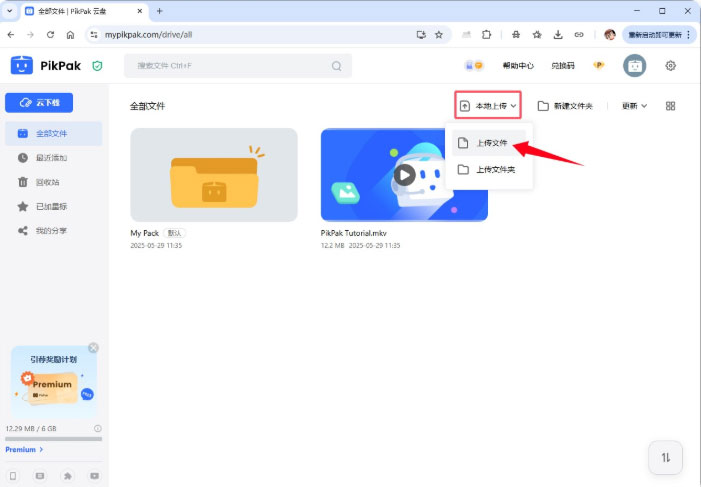Click the search magnifier icon
701x487 pixels.
pyautogui.click(x=336, y=66)
